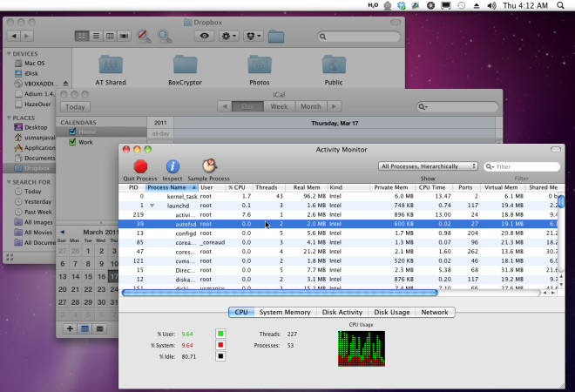The width and height of the screenshot is (575, 392).
Task: Sort by Process Name column header
Action: pos(172,187)
